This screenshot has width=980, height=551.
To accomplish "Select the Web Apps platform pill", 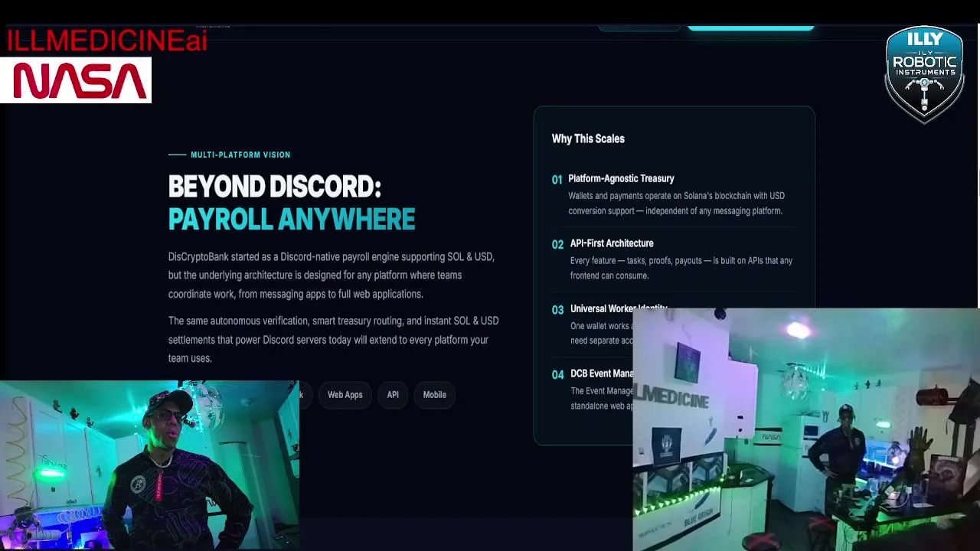I will 345,395.
